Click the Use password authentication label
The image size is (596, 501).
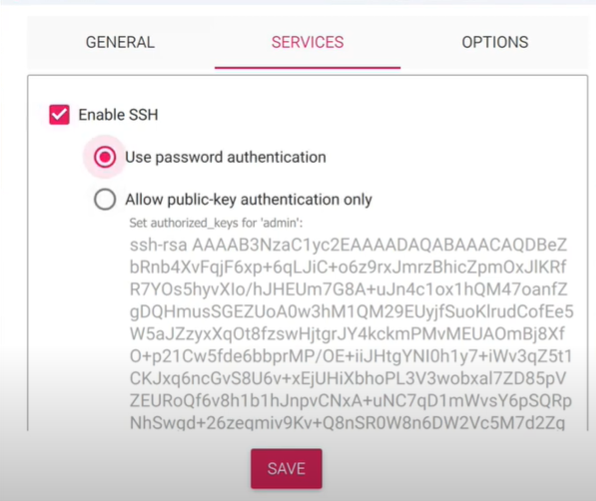(226, 157)
